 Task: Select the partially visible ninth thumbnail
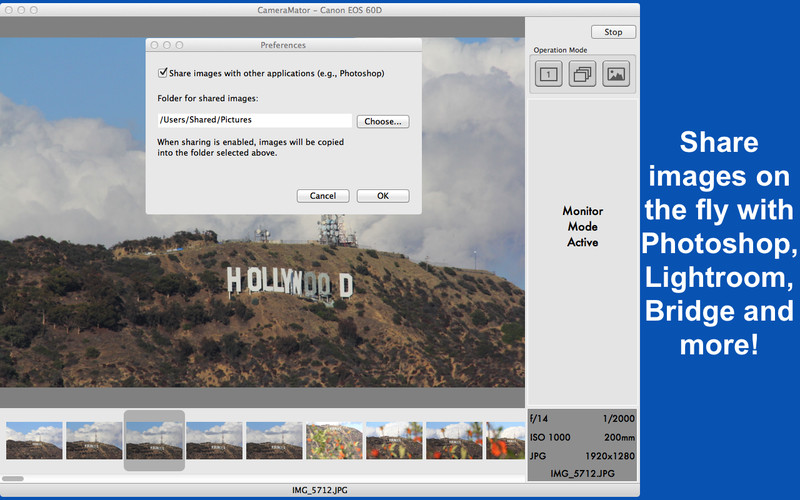tap(505, 440)
